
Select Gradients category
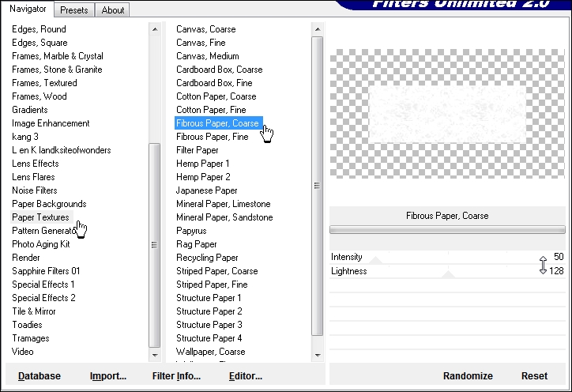[30, 110]
